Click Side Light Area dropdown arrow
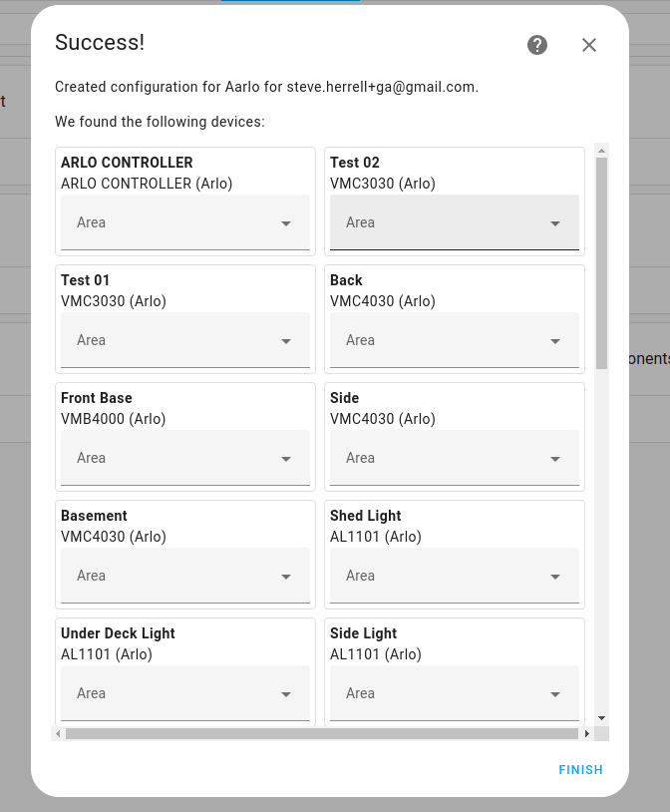 click(x=555, y=694)
